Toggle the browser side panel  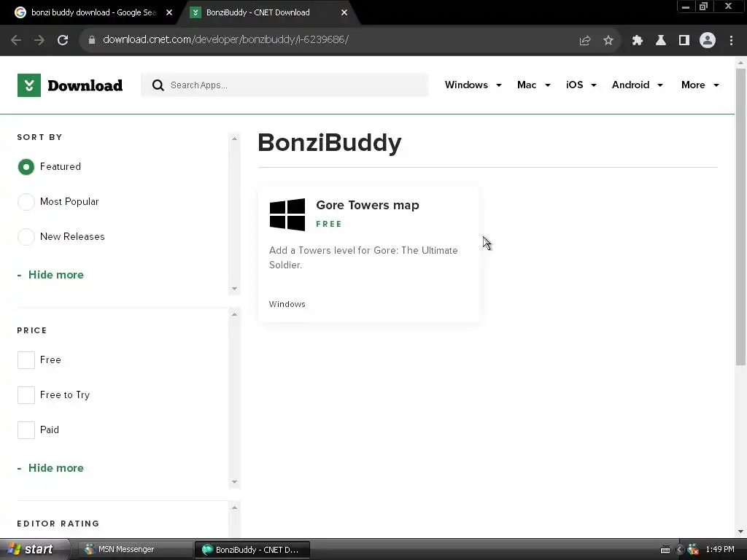[684, 41]
